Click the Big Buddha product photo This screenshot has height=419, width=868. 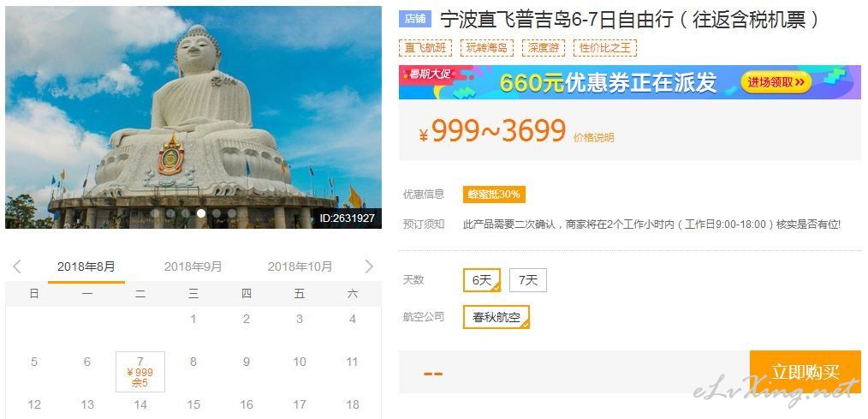pos(193,117)
